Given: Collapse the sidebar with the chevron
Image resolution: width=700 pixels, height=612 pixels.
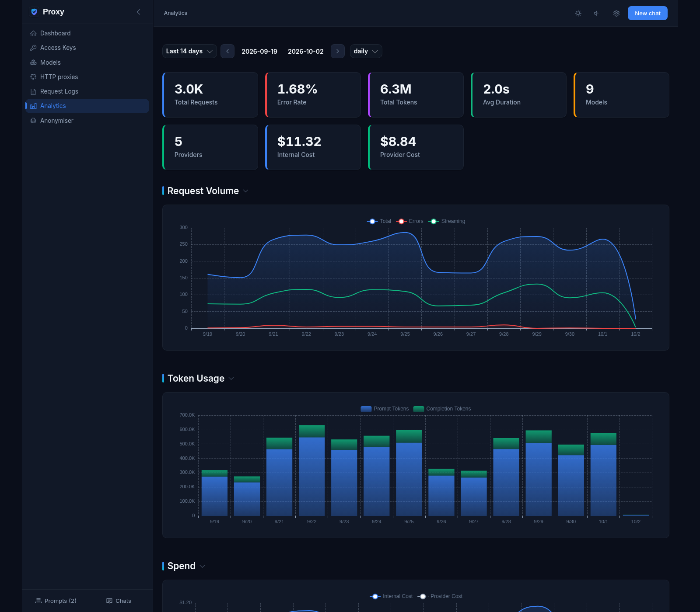Looking at the screenshot, I should (x=139, y=12).
